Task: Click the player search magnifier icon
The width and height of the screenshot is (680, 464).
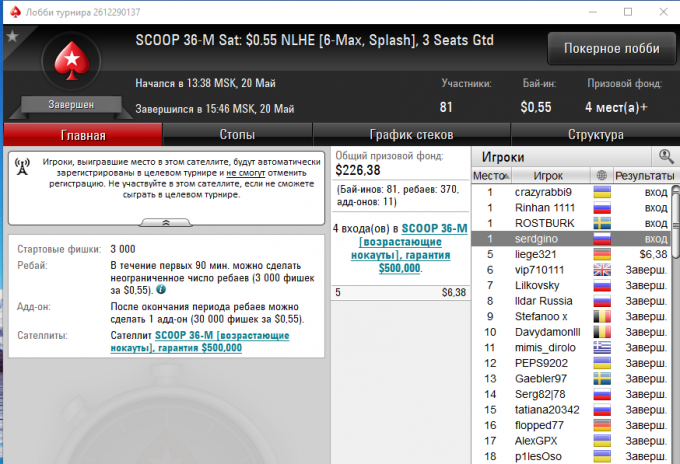Action: [x=666, y=156]
